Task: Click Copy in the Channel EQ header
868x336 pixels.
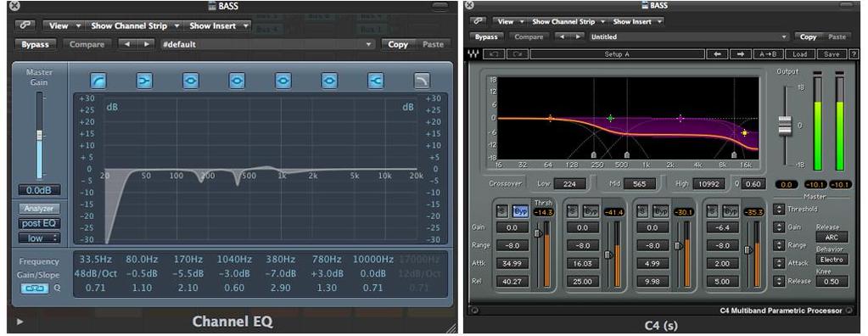Action: point(398,44)
